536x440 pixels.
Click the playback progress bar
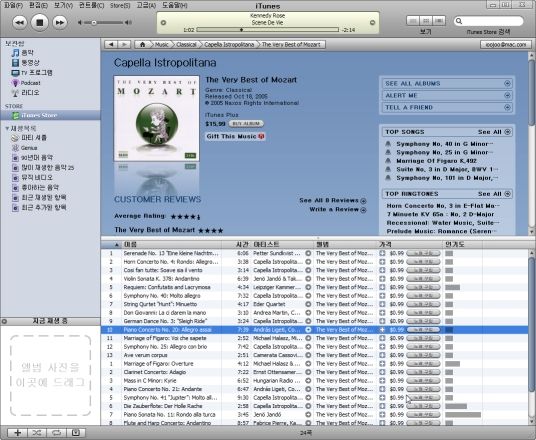coord(268,30)
